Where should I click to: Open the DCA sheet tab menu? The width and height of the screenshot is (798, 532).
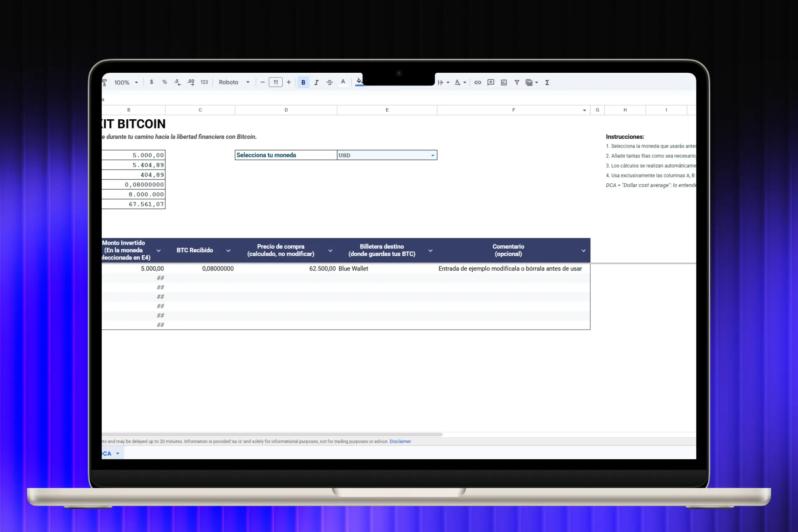(118, 453)
